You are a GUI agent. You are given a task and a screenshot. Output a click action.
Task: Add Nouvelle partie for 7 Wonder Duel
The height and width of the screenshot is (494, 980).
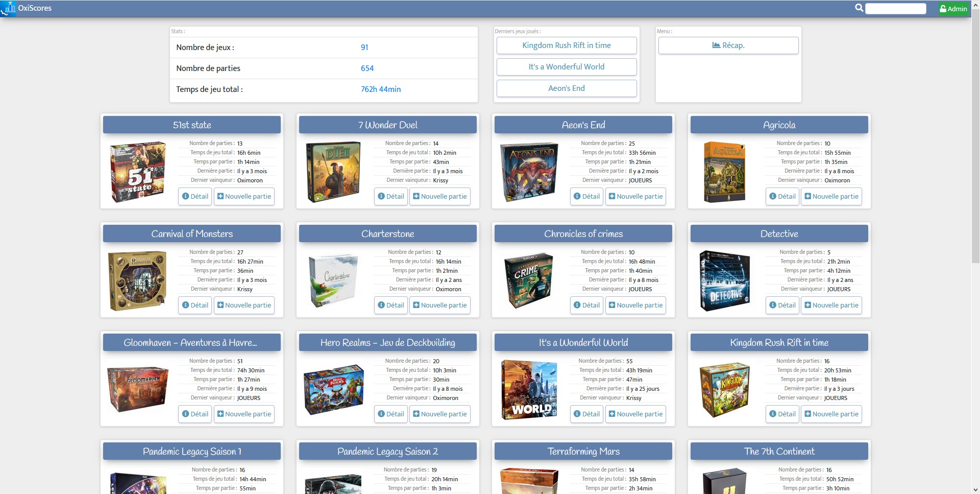(440, 197)
